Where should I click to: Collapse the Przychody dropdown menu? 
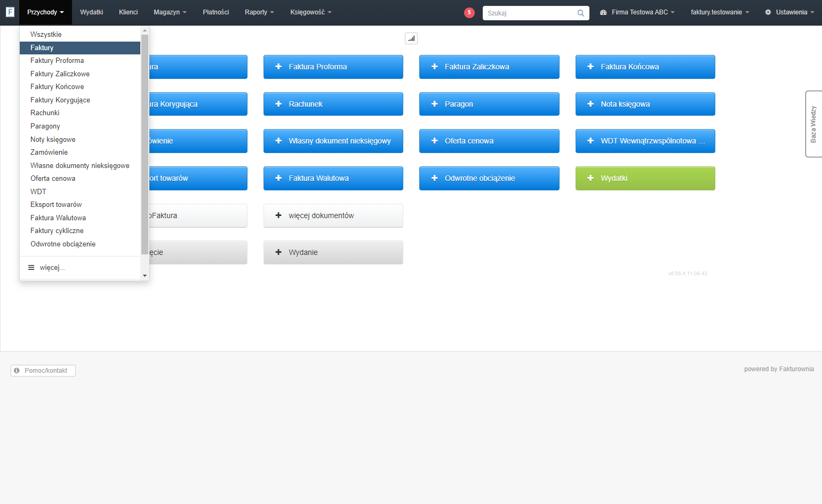coord(45,12)
